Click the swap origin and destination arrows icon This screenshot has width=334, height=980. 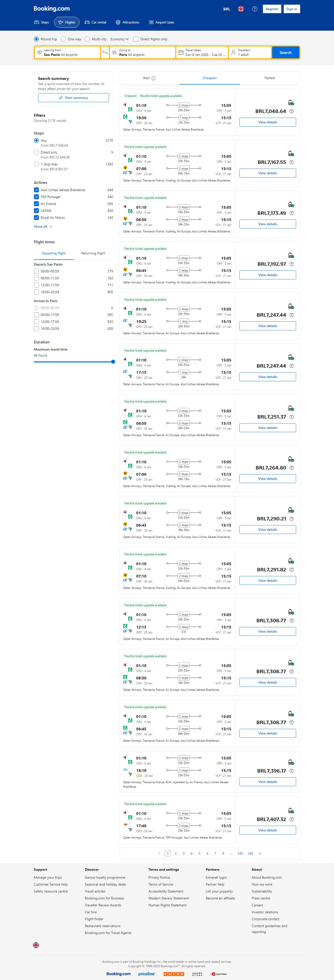(105, 52)
